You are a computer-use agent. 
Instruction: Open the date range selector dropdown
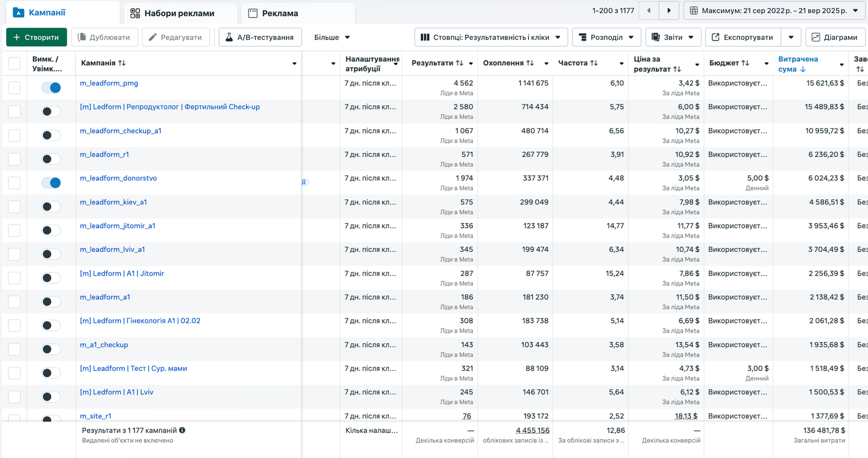click(x=774, y=10)
